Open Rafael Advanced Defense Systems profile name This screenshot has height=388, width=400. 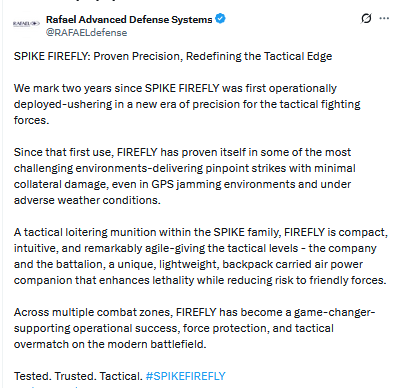click(129, 20)
